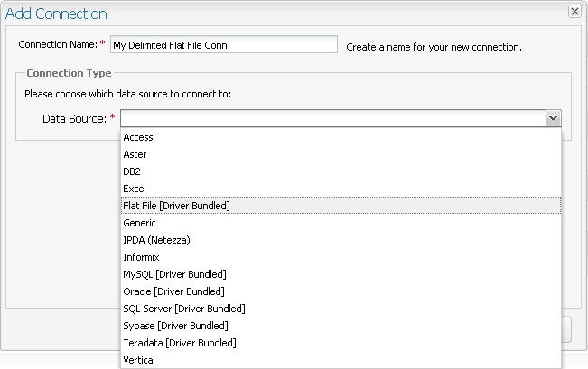Click the Add Connection title bar
The image size is (588, 369).
[x=271, y=14]
